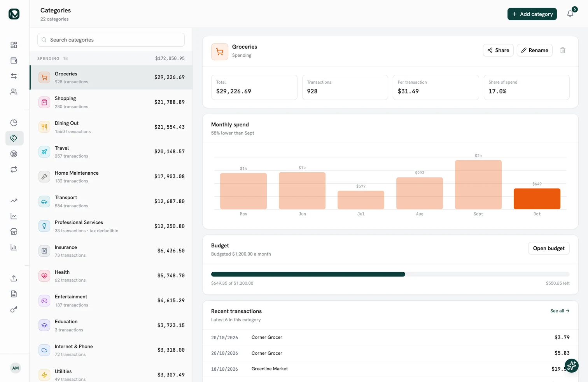Open the pie chart icon in sidebar
588x382 pixels.
tap(14, 123)
